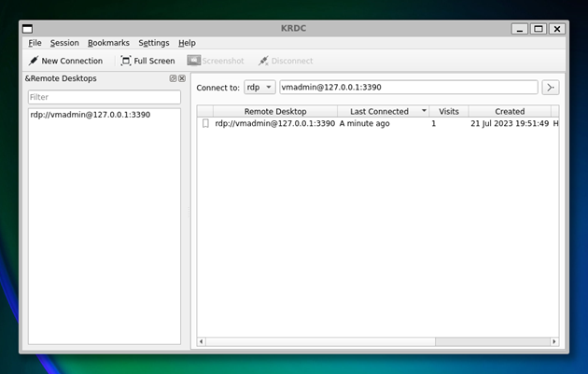The width and height of the screenshot is (588, 374).
Task: Click the New Connection toolbar button
Action: tap(65, 61)
